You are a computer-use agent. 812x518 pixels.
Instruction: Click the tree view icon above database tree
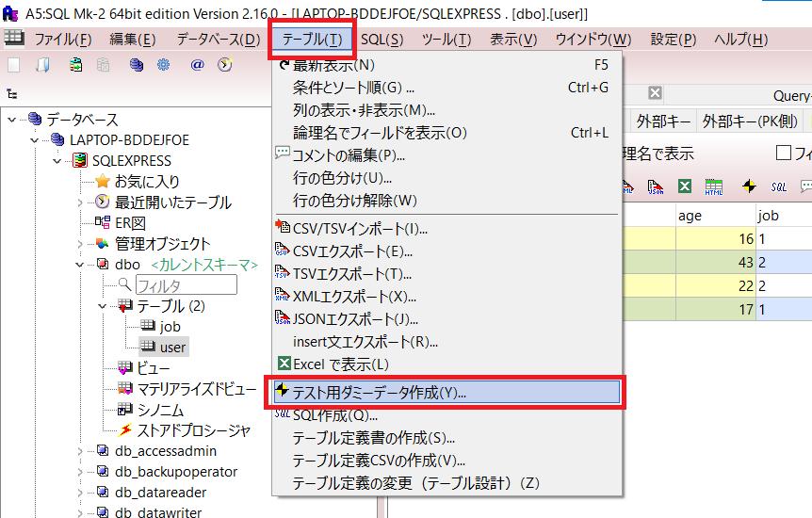tap(12, 94)
